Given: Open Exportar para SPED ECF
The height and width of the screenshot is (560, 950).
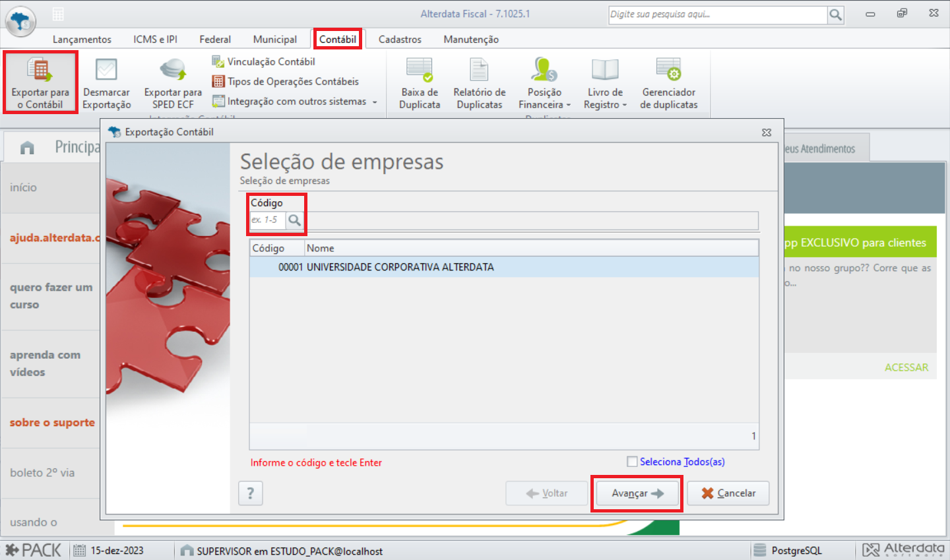Looking at the screenshot, I should pyautogui.click(x=173, y=83).
